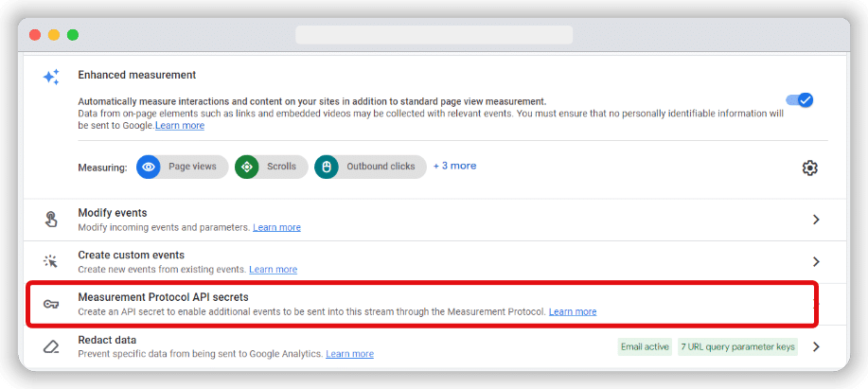Click the Outbound clicks chip label
The image size is (868, 389).
pos(381,167)
